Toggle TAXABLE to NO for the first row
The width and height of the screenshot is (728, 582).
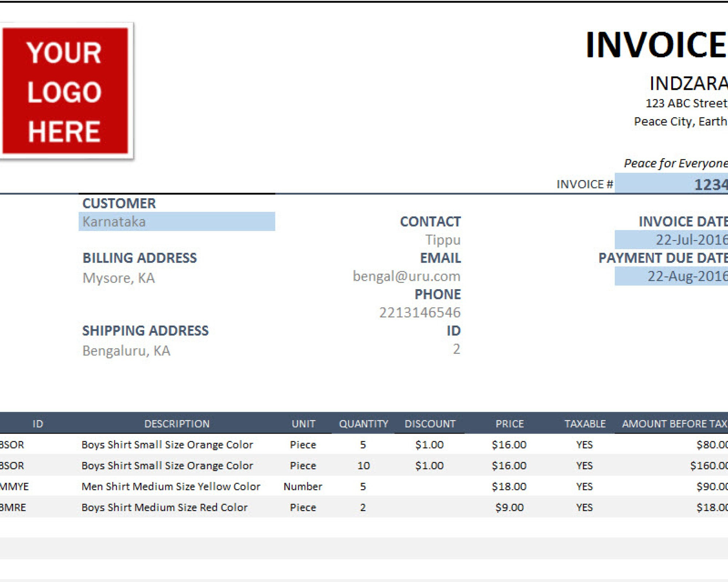coord(585,445)
